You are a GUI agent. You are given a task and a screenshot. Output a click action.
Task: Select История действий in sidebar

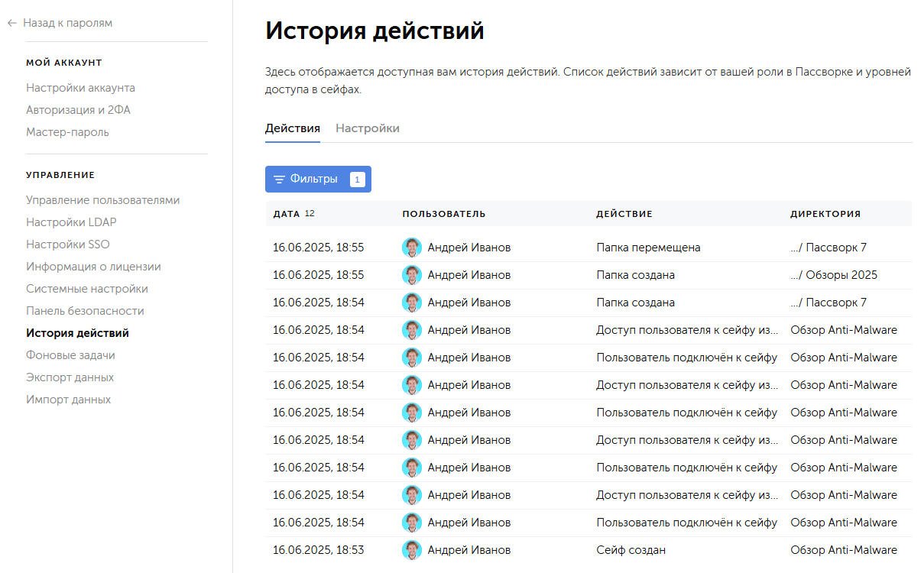click(77, 333)
